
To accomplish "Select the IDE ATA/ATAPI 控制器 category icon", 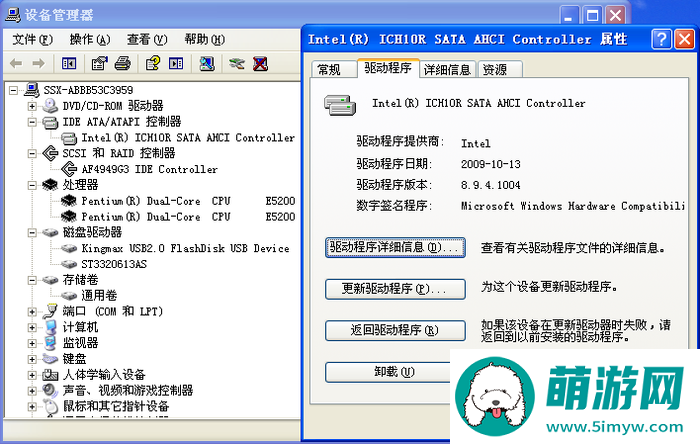I will 50,121.
